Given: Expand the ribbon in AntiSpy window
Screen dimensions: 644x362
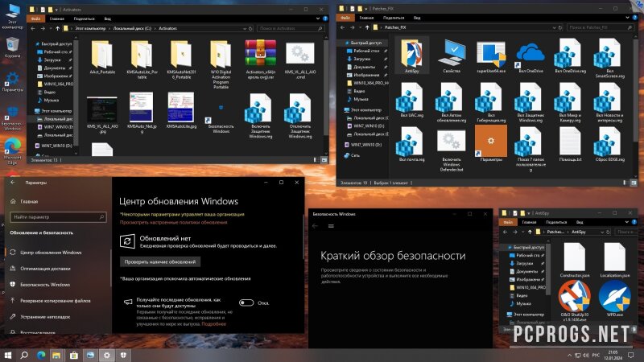Looking at the screenshot, I should (x=626, y=222).
